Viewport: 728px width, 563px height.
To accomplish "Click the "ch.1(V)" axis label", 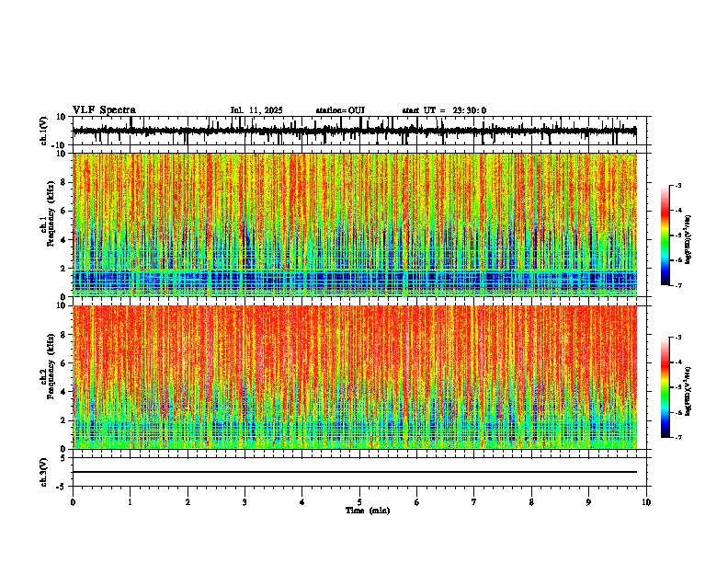I will point(44,131).
